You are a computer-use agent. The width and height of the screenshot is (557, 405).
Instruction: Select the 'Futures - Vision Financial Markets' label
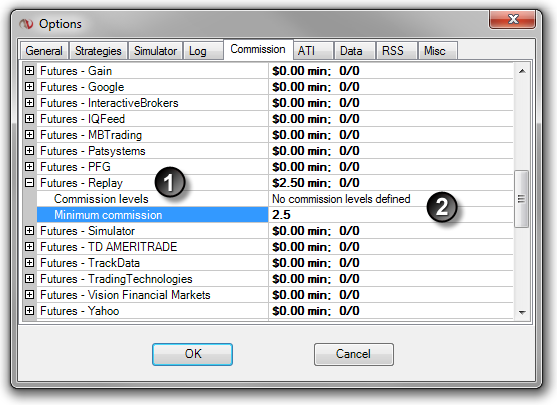coord(125,295)
